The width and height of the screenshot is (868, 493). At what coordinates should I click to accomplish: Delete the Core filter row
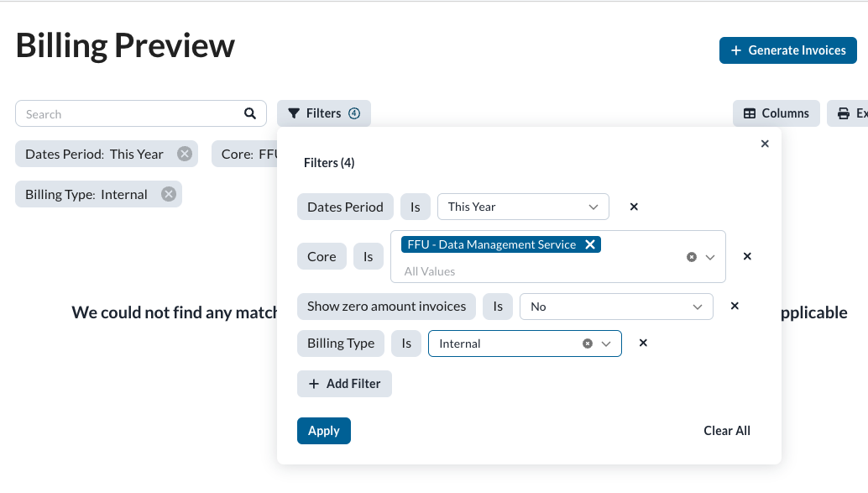[x=747, y=256]
